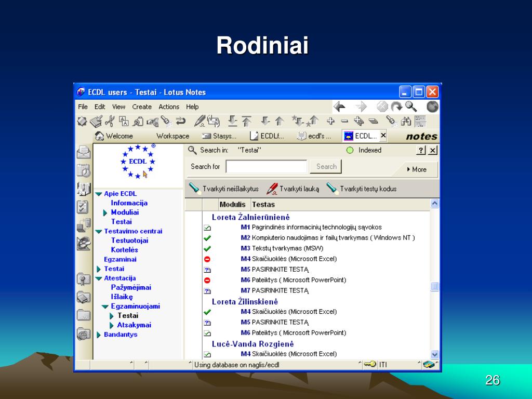Image resolution: width=532 pixels, height=399 pixels.
Task: Open Calendar from the bookmark bar
Action: [x=84, y=170]
